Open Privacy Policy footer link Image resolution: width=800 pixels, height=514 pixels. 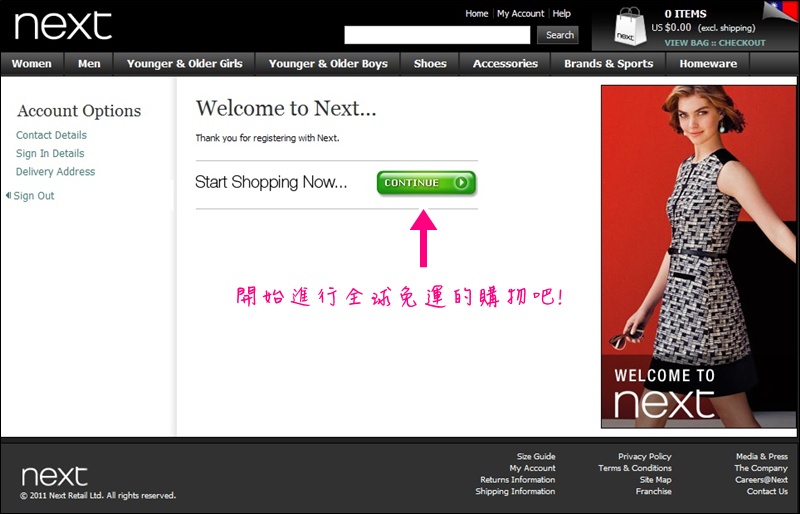pyautogui.click(x=644, y=456)
